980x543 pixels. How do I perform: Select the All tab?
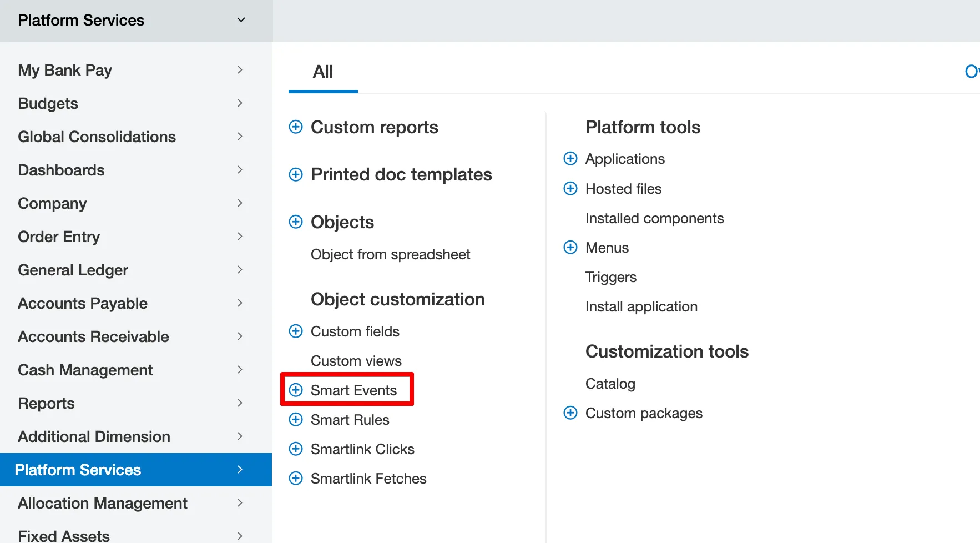click(x=323, y=72)
